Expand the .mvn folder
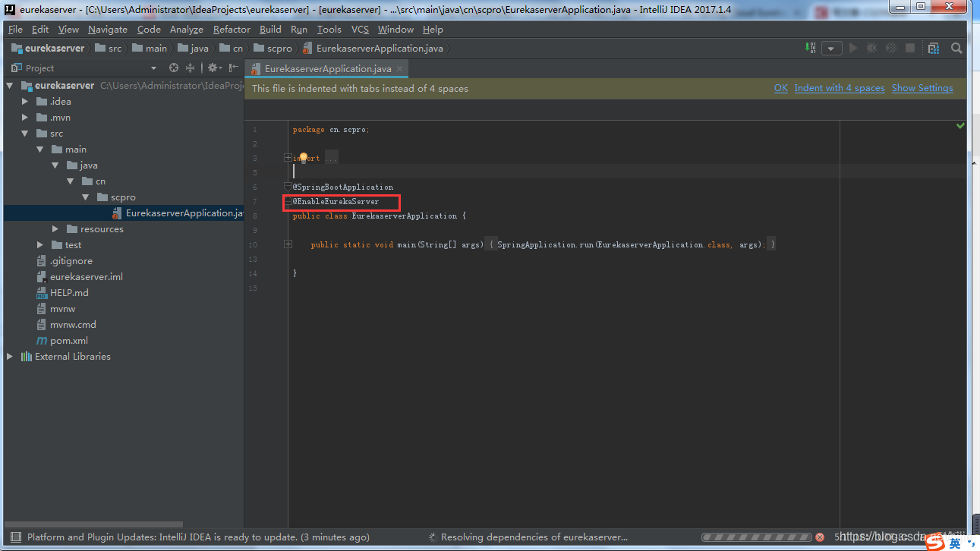The image size is (980, 551). tap(25, 118)
